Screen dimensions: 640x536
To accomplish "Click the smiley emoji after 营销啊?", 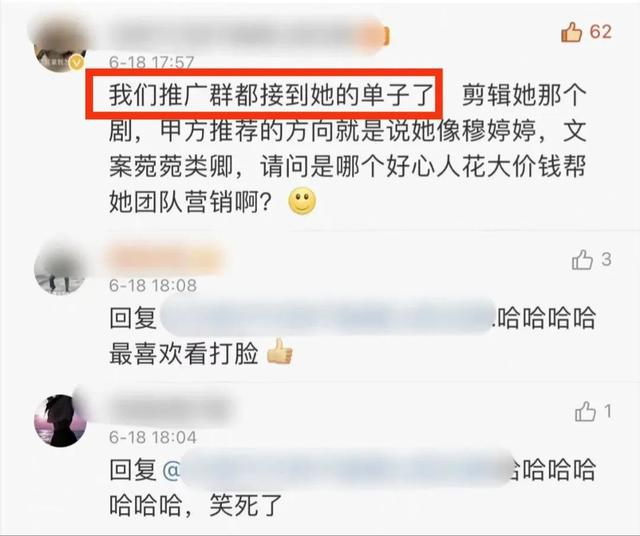I will [302, 201].
